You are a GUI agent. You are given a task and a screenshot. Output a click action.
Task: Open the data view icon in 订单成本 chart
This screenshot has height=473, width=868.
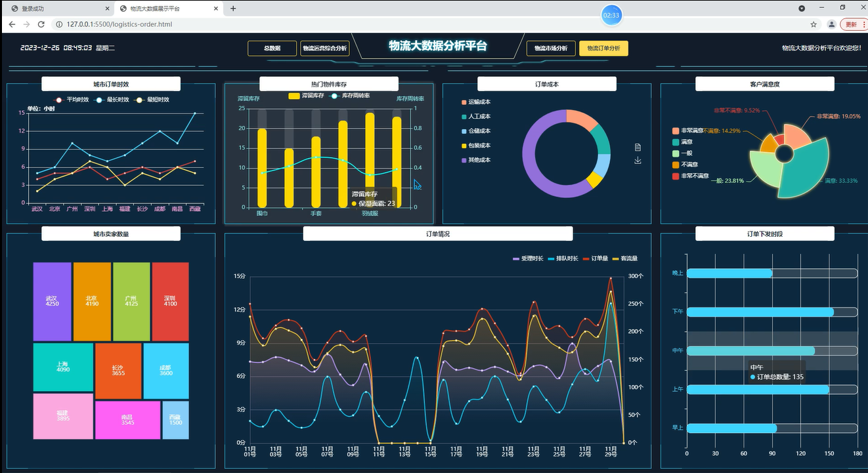pos(638,148)
